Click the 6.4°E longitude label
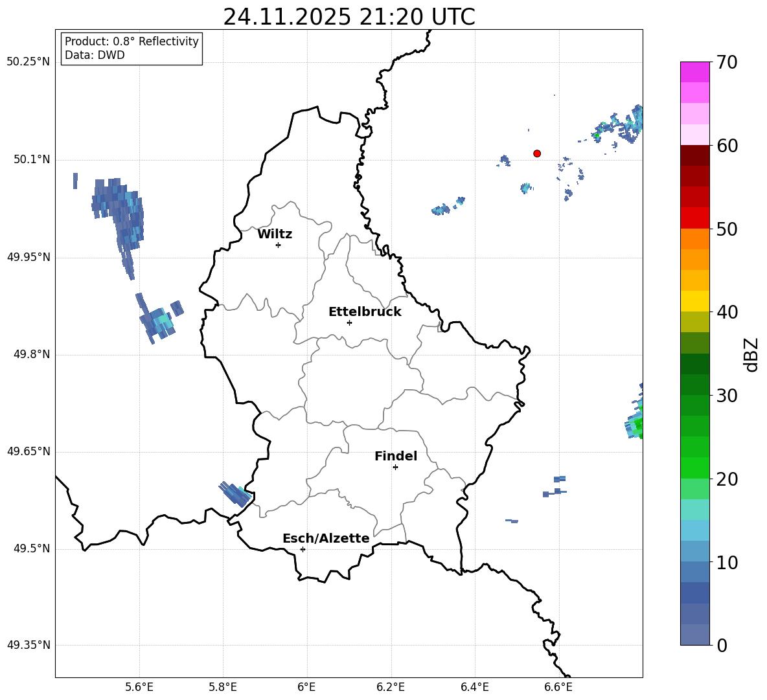The width and height of the screenshot is (767, 700). (475, 687)
